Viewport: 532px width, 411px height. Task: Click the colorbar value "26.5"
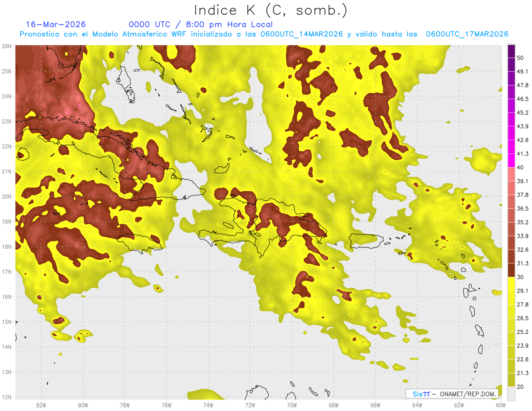click(523, 318)
